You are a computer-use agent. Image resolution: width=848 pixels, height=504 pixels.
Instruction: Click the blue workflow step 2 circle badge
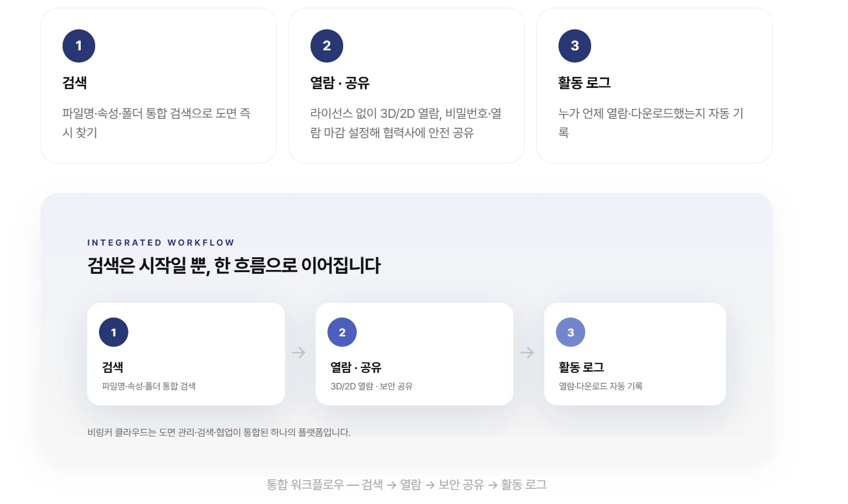tap(342, 332)
